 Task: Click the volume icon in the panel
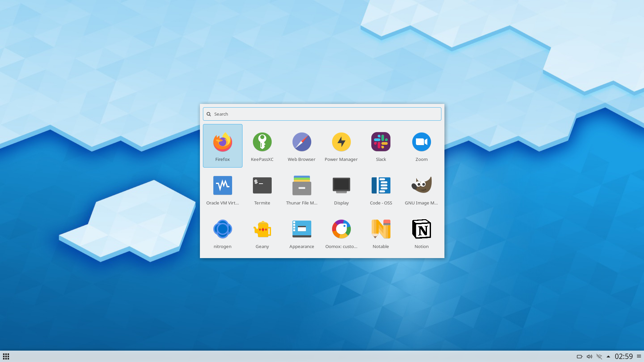pyautogui.click(x=589, y=357)
